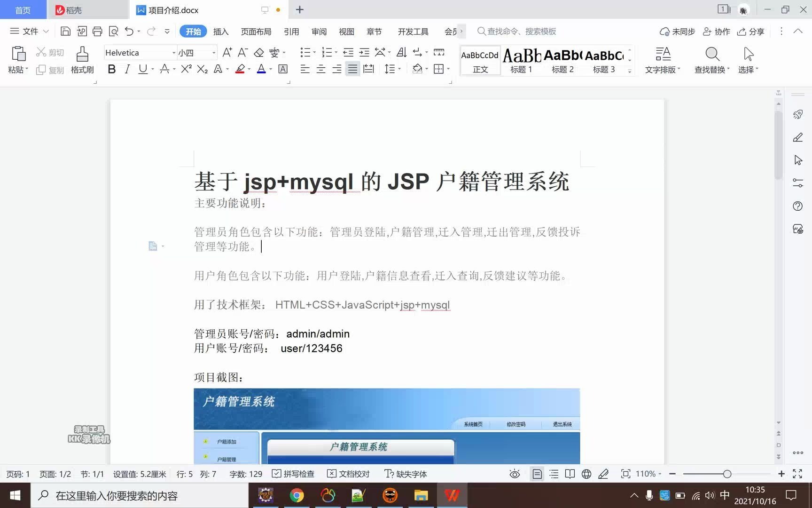This screenshot has height=508, width=812.
Task: Toggle Underline formatting
Action: coord(143,69)
